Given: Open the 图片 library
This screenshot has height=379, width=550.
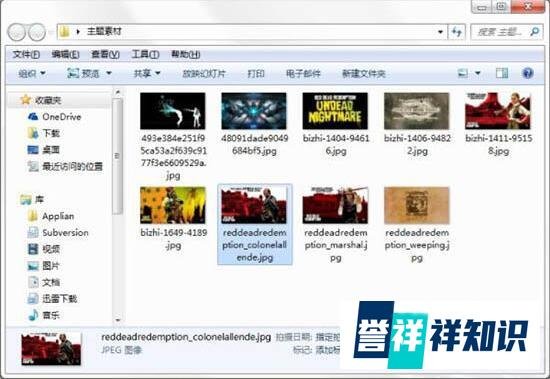Looking at the screenshot, I should pyautogui.click(x=43, y=266).
